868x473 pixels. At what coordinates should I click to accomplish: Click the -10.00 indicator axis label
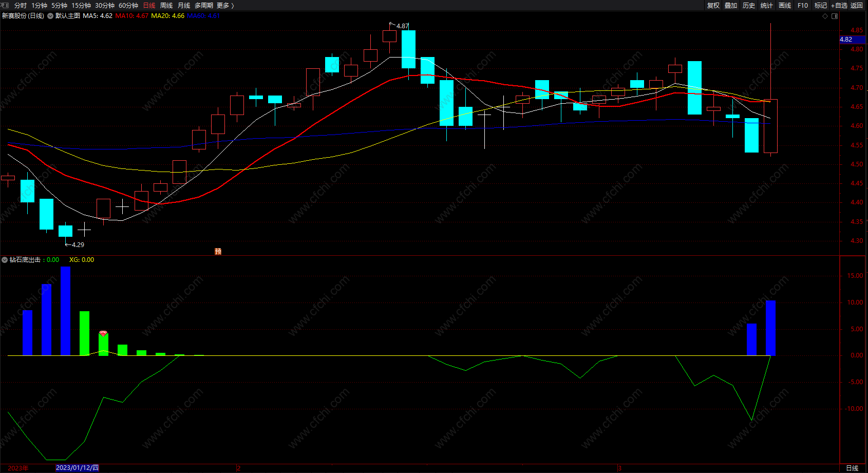[x=854, y=409]
